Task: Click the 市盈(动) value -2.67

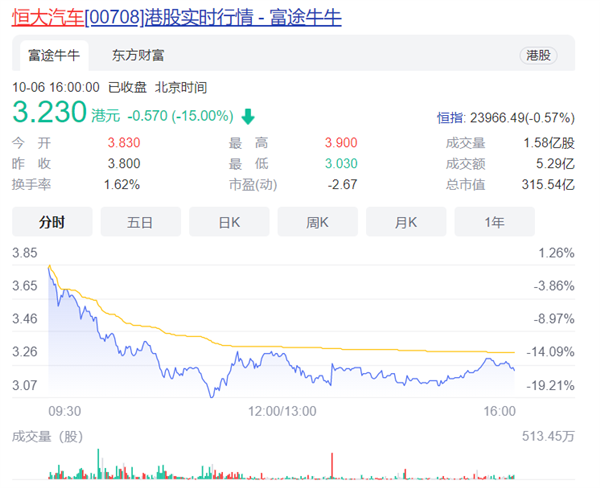Action: [x=342, y=184]
